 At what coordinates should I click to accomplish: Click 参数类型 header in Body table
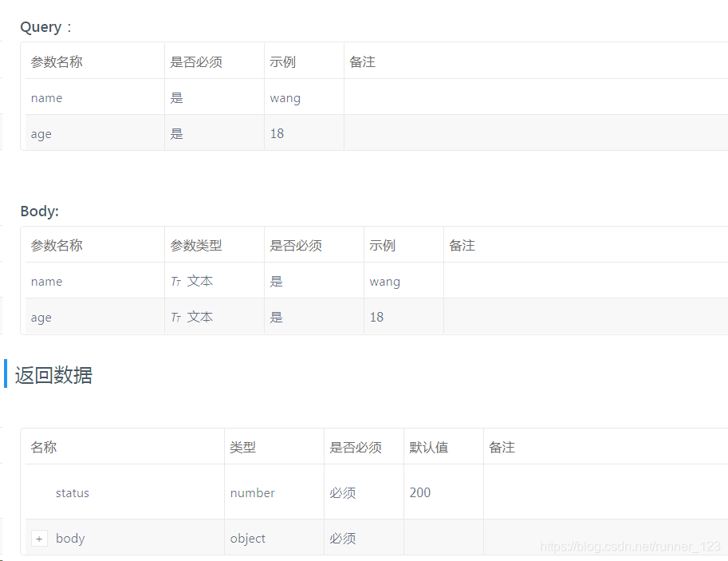(x=196, y=246)
